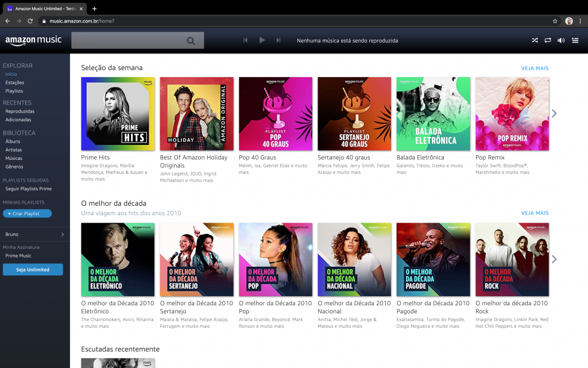Open the Pop 40 Graus playlist cover

point(276,114)
